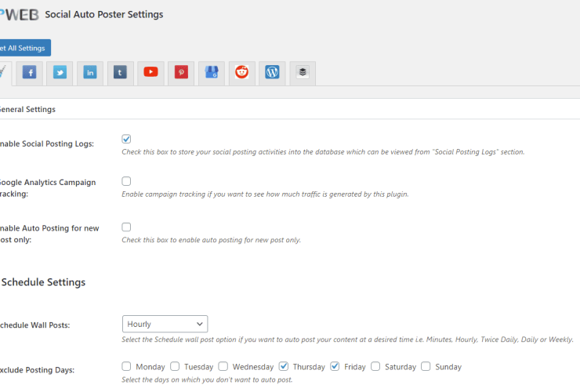
Task: Enable Auto Posting for new post only
Action: click(126, 227)
